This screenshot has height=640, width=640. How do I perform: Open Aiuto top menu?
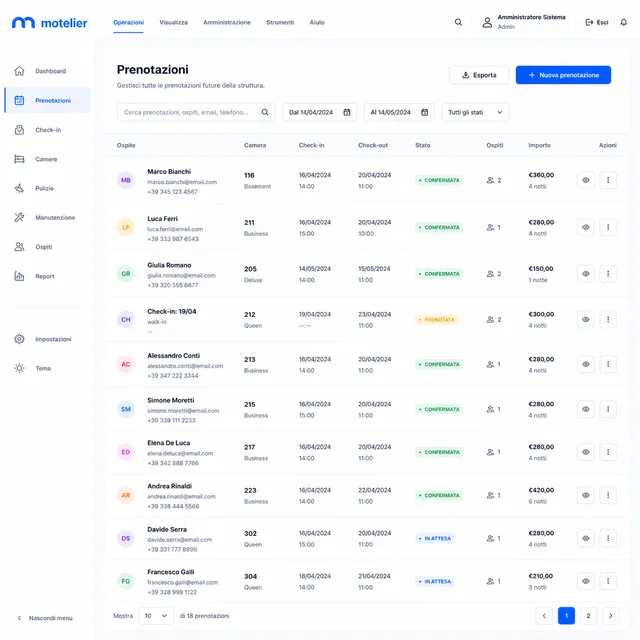pos(317,22)
